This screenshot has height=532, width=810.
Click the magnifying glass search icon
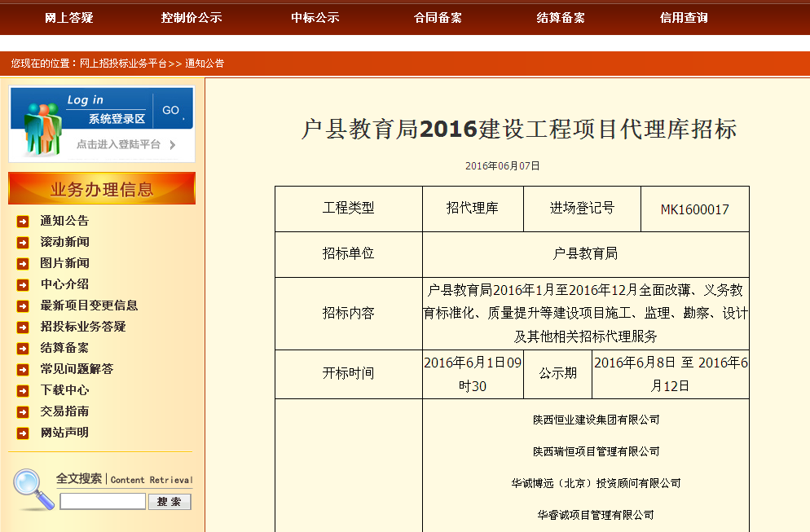pos(33,488)
